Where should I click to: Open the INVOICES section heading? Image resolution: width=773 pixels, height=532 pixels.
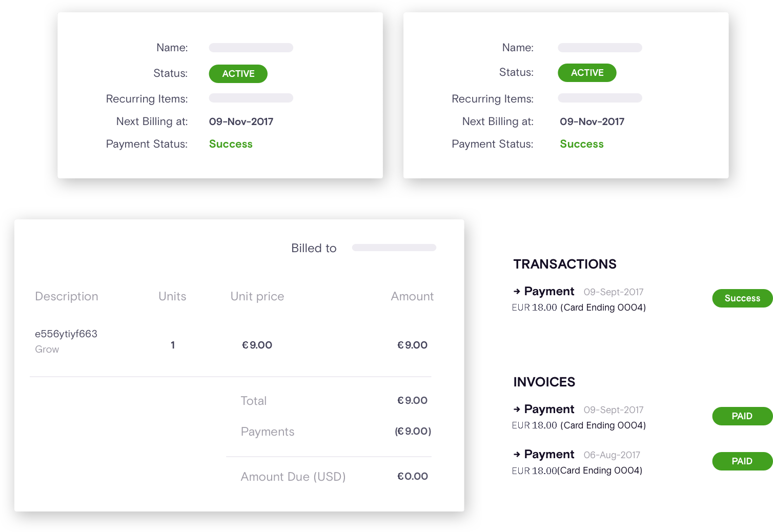click(544, 382)
